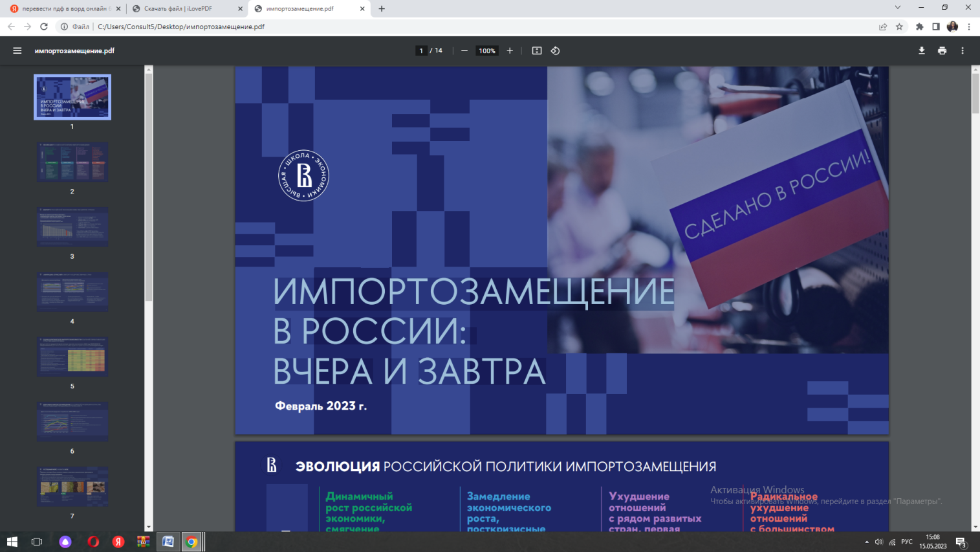This screenshot has width=980, height=552.
Task: Click PDF title 'импортозамещение.pdf' in toolbar
Action: tap(74, 50)
